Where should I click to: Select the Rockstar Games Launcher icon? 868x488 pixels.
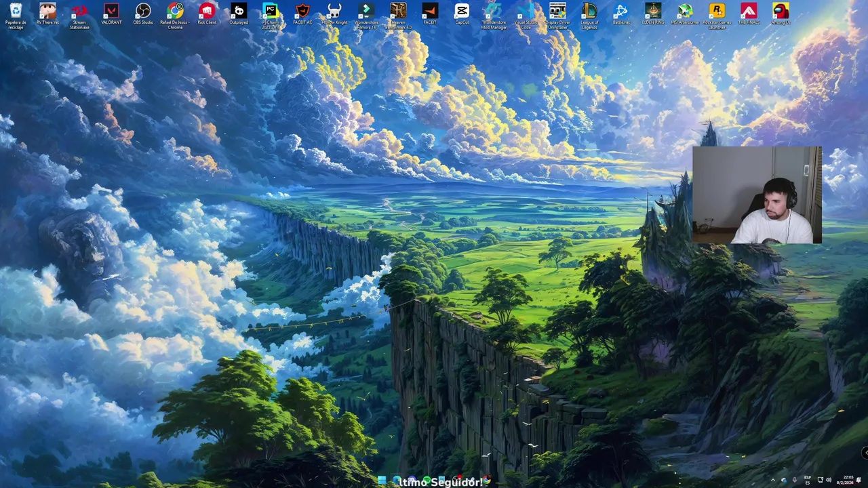(x=717, y=15)
